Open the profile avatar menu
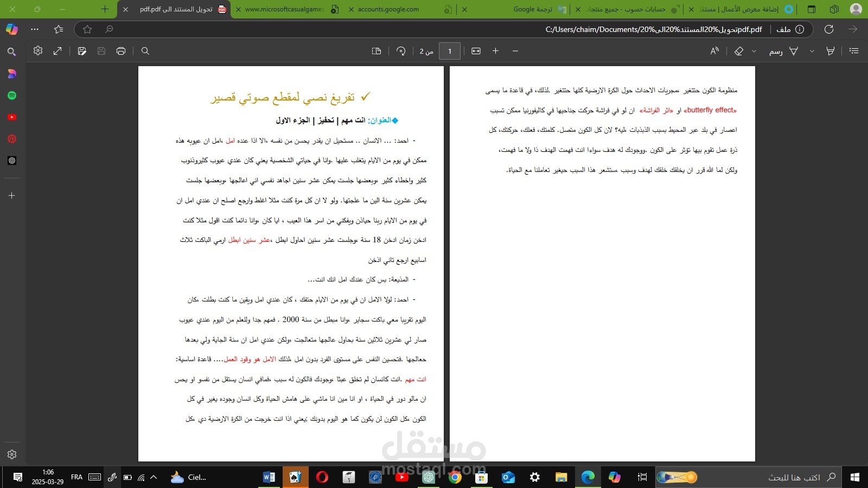The image size is (868, 488). [x=856, y=9]
